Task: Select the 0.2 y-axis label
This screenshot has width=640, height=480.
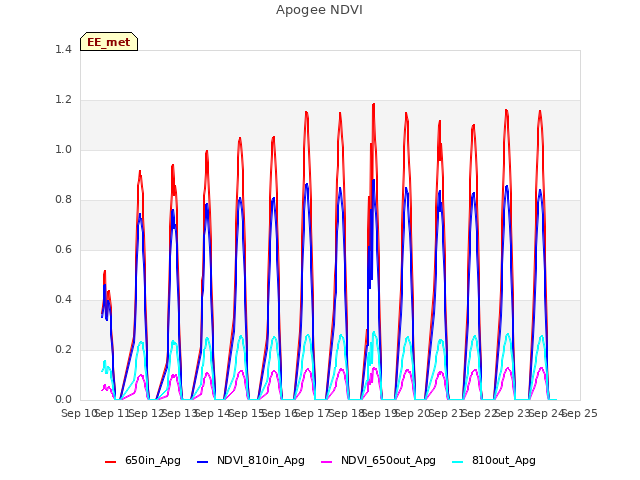Action: (63, 349)
